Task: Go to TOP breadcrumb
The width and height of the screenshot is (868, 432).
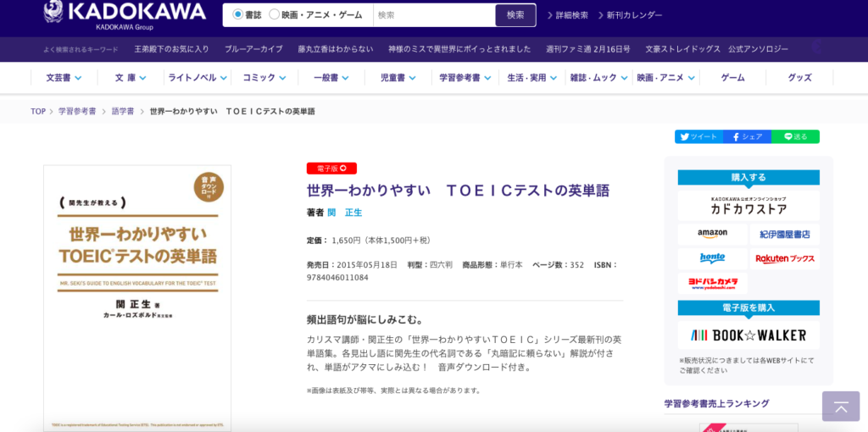Action: tap(38, 111)
